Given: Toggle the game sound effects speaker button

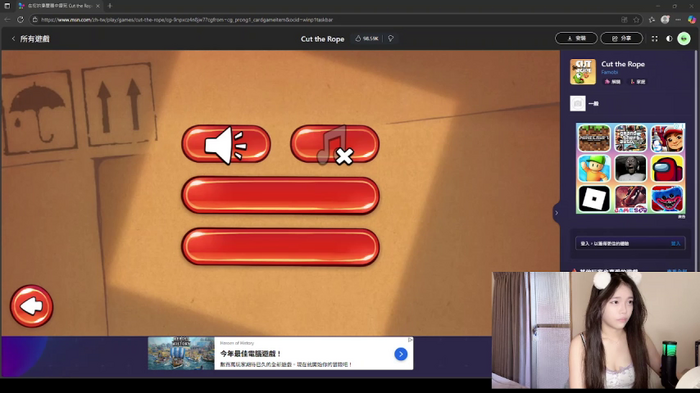Looking at the screenshot, I should click(226, 144).
